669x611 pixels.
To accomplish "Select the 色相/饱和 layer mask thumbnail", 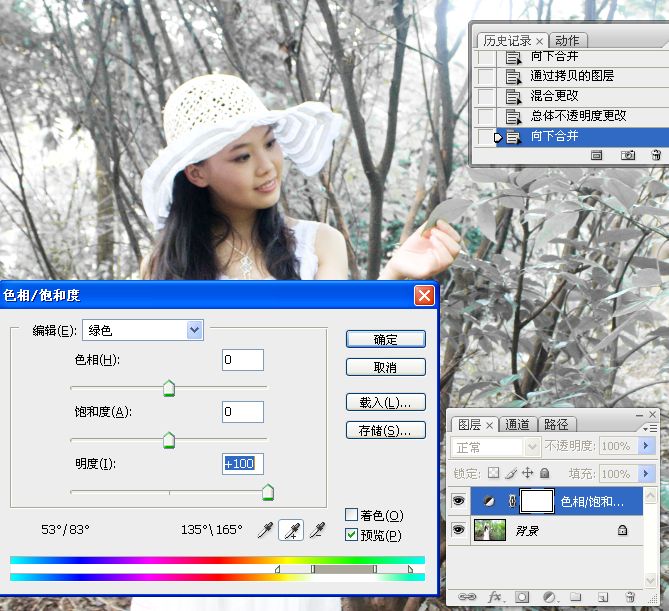I will 537,501.
